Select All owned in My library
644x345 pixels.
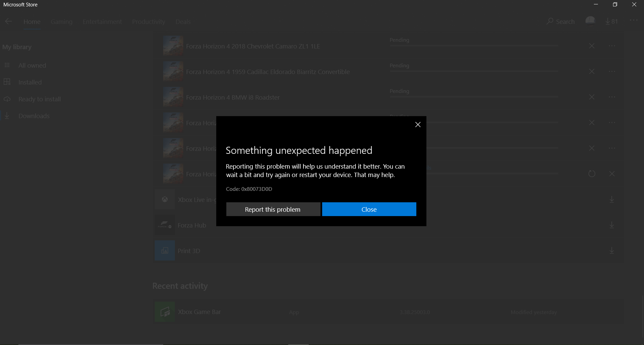[x=32, y=65]
